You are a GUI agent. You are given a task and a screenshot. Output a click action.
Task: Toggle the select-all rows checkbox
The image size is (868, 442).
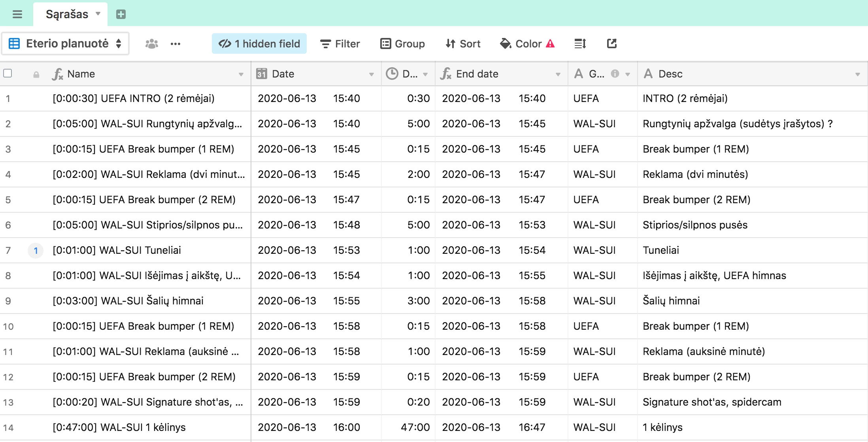(8, 74)
